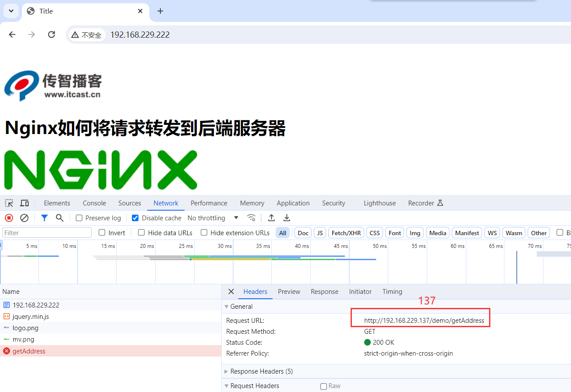Screen dimensions: 571x392
Task: Click the browser forward arrow
Action: pyautogui.click(x=32, y=35)
